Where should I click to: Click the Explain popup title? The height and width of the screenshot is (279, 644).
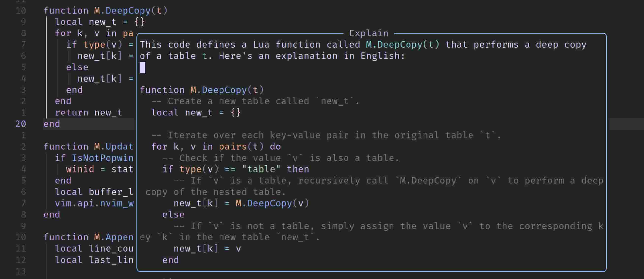(368, 33)
